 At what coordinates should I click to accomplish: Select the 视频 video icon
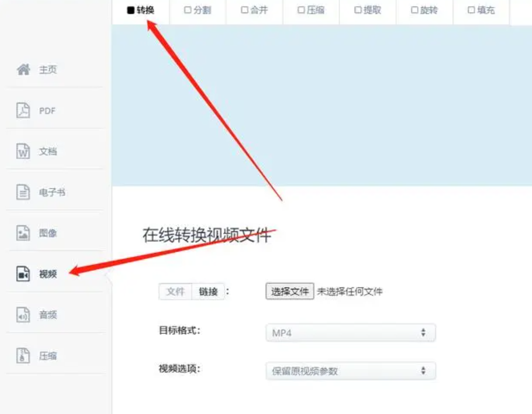click(x=23, y=274)
